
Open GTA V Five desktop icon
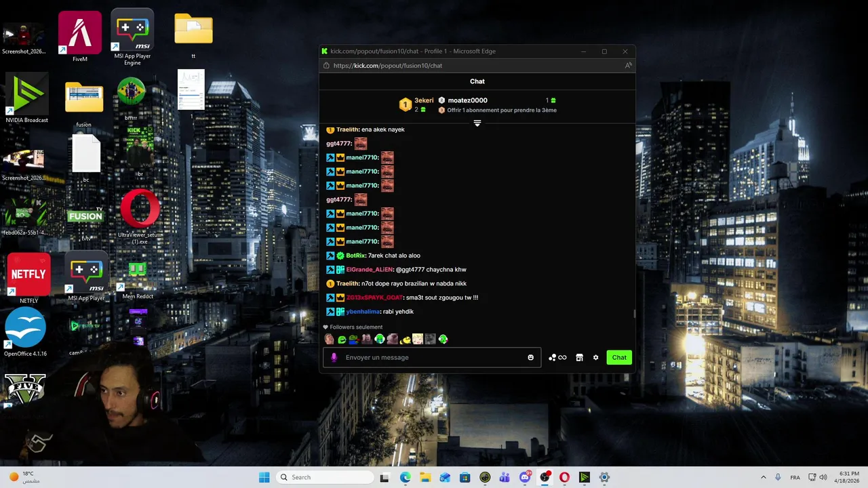pos(26,390)
